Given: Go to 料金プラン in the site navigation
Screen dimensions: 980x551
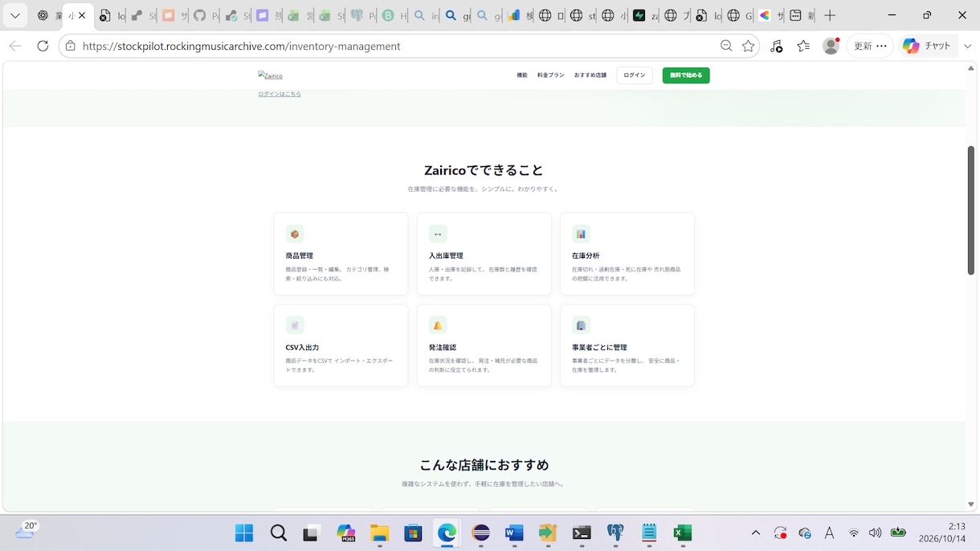Looking at the screenshot, I should pyautogui.click(x=551, y=76).
